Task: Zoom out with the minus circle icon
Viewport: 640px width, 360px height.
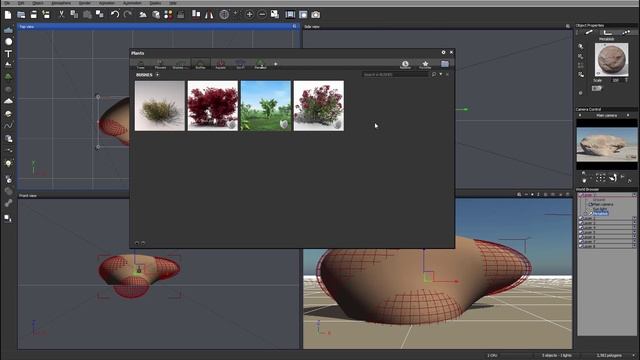Action: 262,15
